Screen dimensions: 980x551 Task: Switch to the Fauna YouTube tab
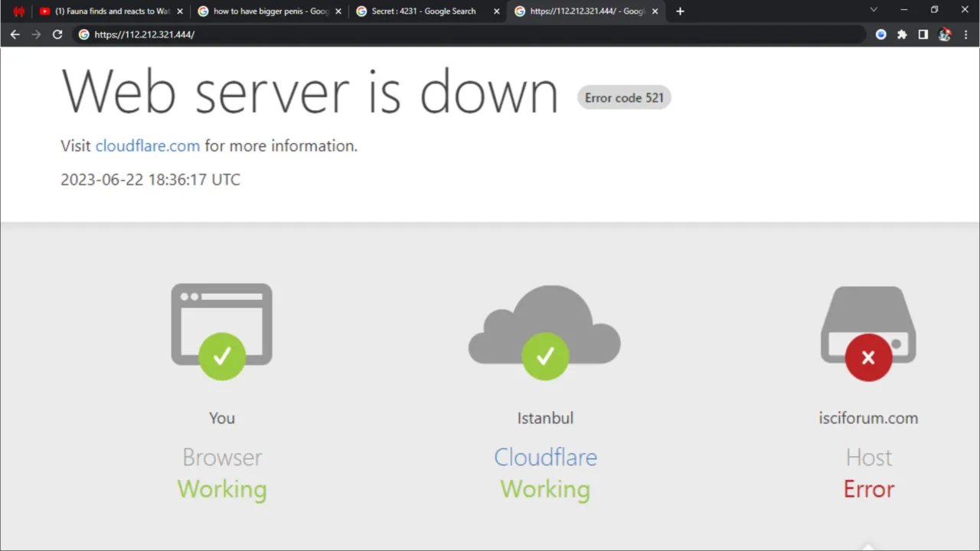click(x=111, y=11)
